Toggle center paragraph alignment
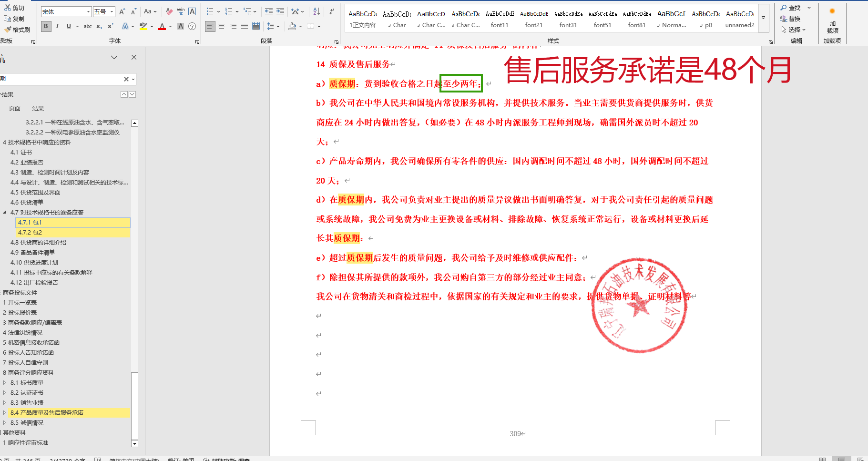 click(222, 26)
